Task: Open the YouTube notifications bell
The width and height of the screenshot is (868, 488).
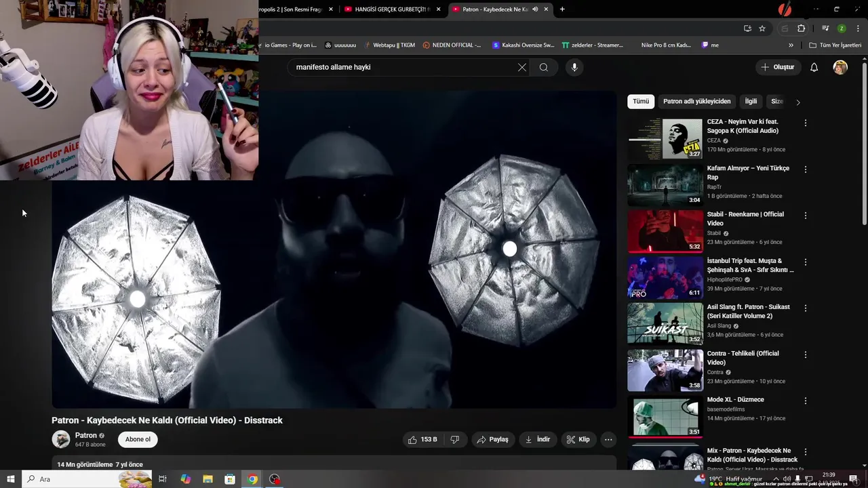Action: coord(814,67)
